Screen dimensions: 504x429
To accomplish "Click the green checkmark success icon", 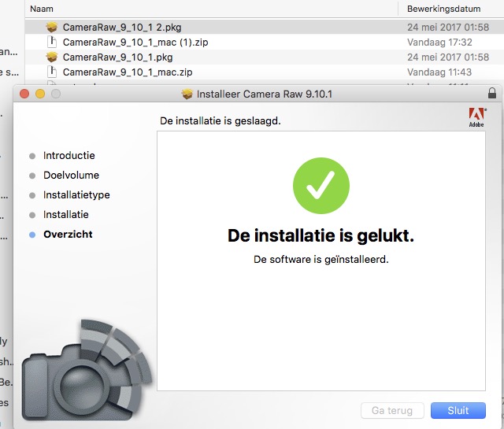I will (321, 186).
